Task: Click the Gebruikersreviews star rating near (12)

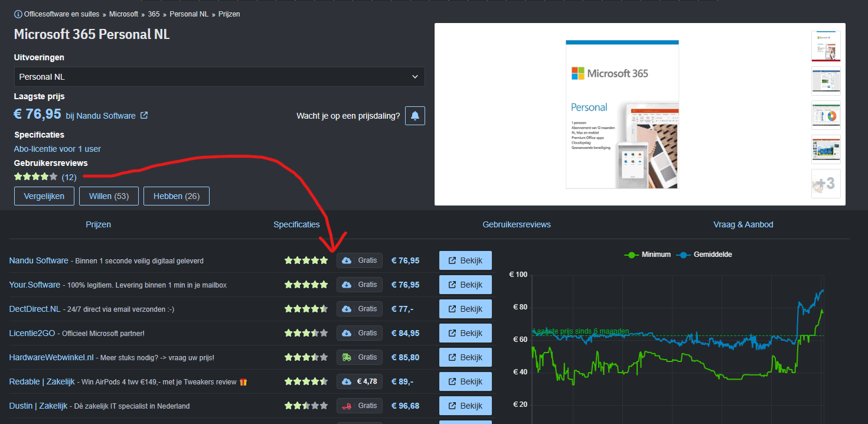Action: [36, 177]
